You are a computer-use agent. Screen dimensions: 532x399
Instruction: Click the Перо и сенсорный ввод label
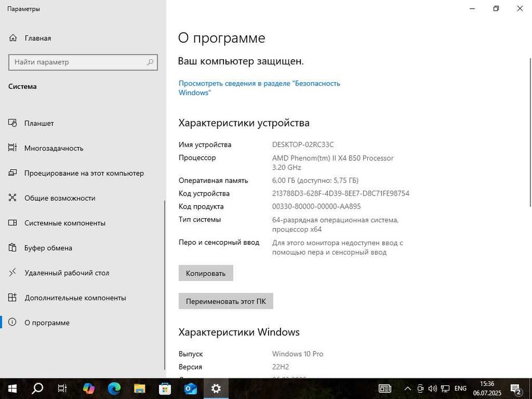(x=219, y=242)
